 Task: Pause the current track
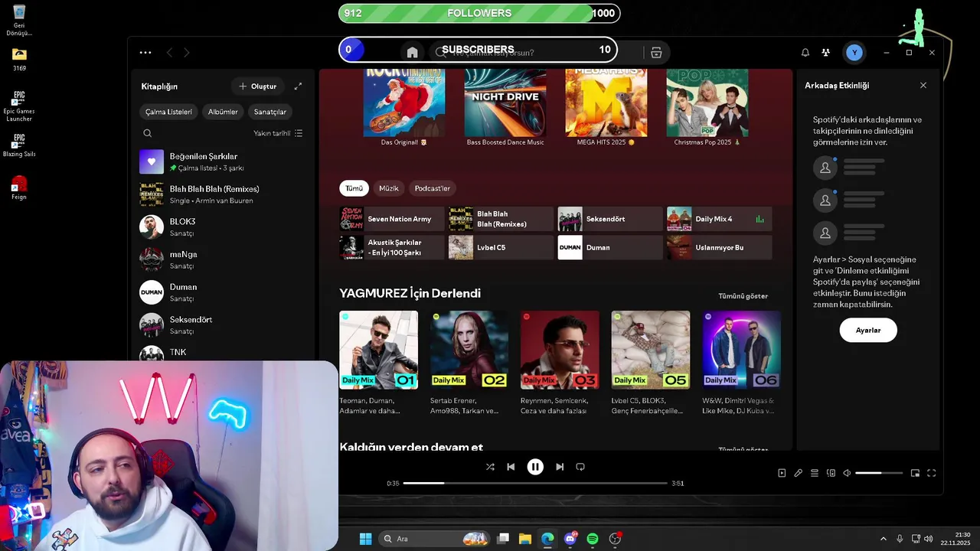[535, 467]
